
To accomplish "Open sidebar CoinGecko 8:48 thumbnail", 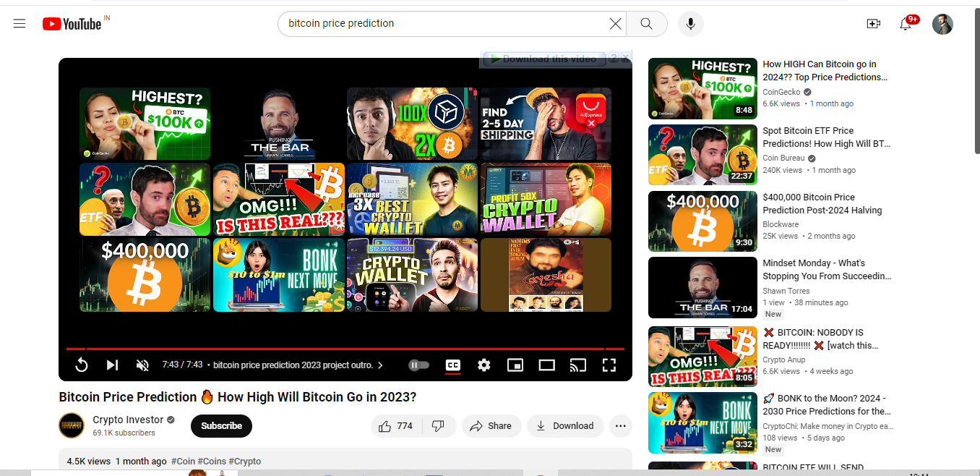I will (702, 88).
